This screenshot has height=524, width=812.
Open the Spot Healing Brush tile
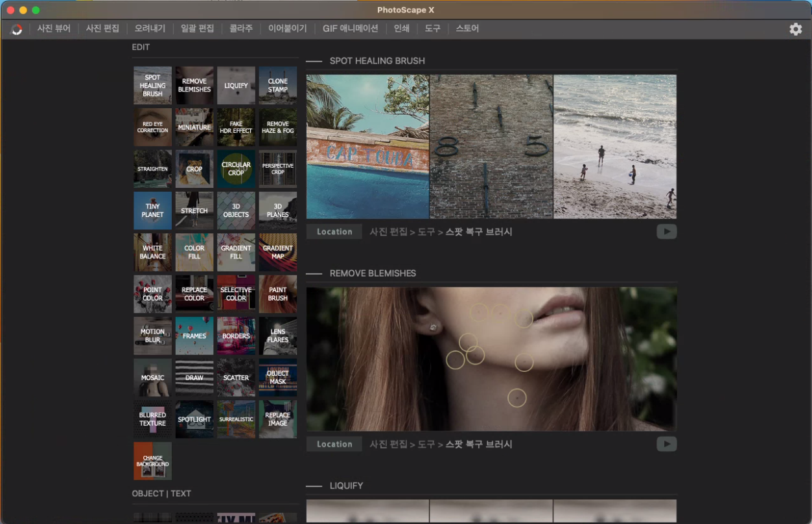click(x=152, y=85)
